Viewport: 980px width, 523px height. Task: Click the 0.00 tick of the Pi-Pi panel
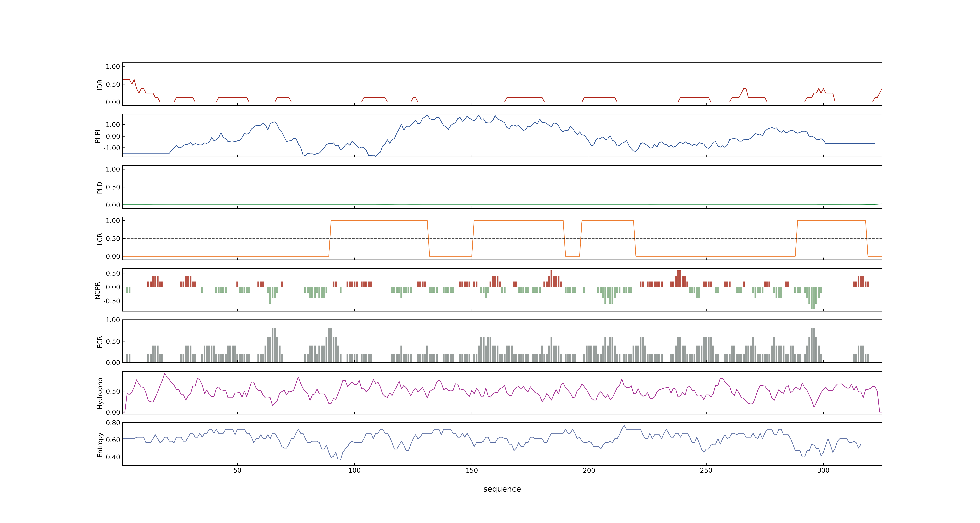pos(113,136)
